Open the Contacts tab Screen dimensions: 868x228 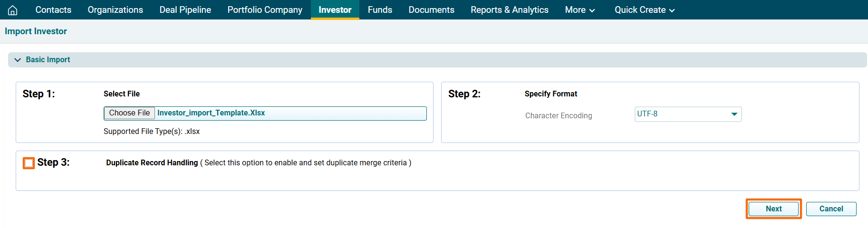click(53, 10)
